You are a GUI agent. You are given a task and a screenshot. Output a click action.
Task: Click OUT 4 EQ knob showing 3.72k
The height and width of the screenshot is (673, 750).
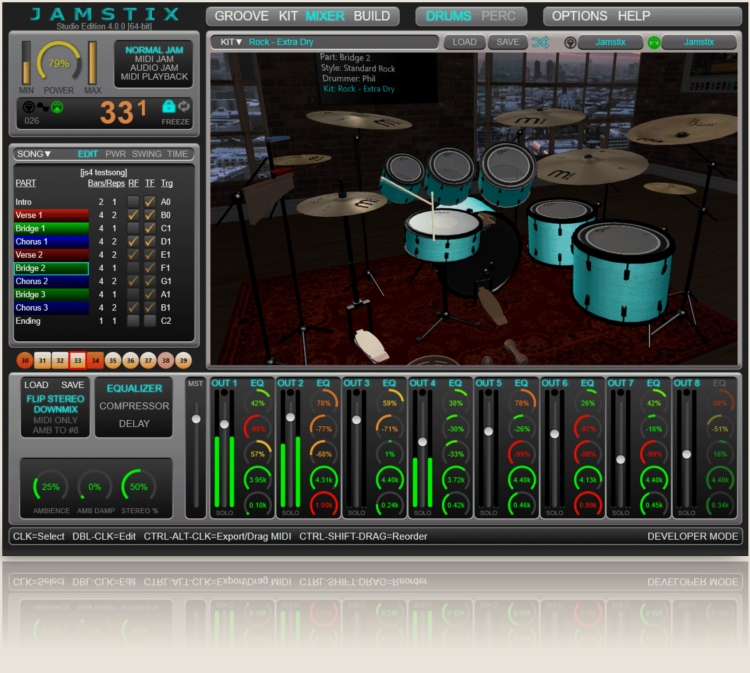pyautogui.click(x=456, y=479)
